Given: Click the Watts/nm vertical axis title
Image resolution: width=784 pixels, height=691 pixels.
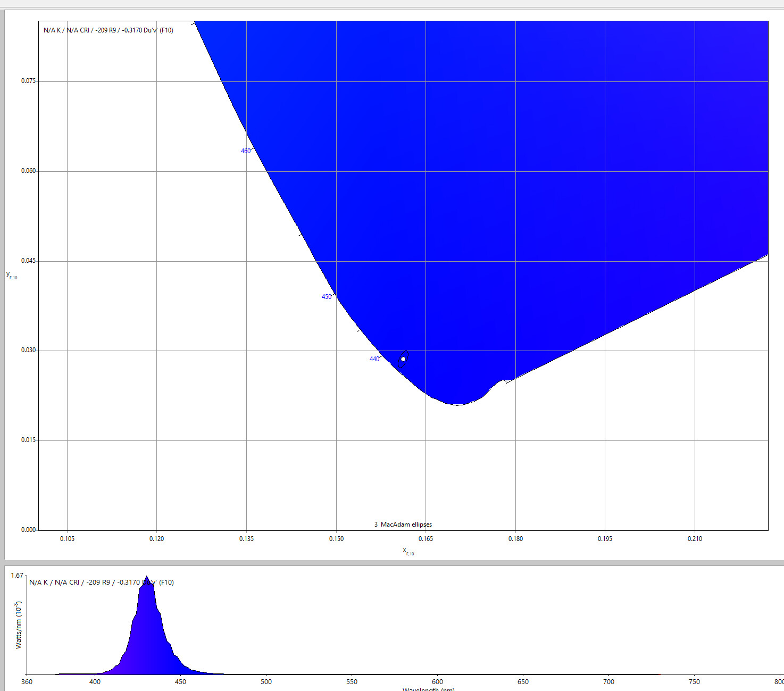Looking at the screenshot, I should (x=19, y=625).
